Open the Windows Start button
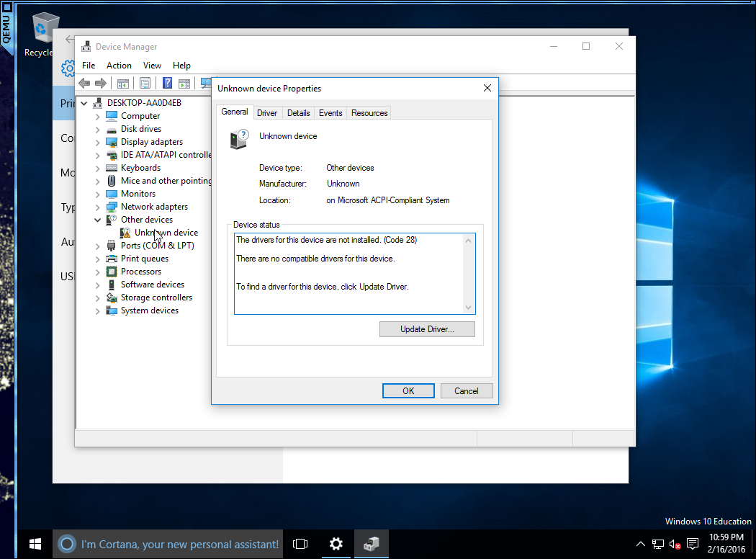The height and width of the screenshot is (559, 756). 35,544
